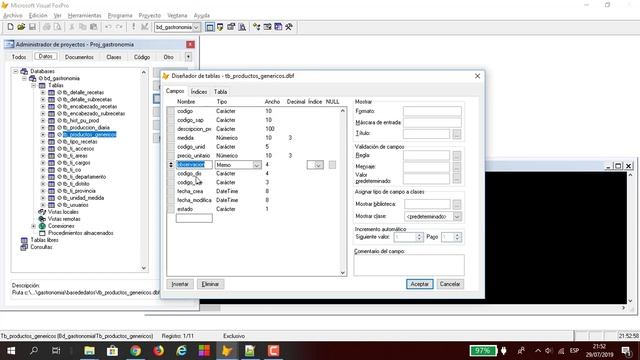This screenshot has height=360, width=640.
Task: Collapse the Tablas tree node
Action: [x=33, y=86]
